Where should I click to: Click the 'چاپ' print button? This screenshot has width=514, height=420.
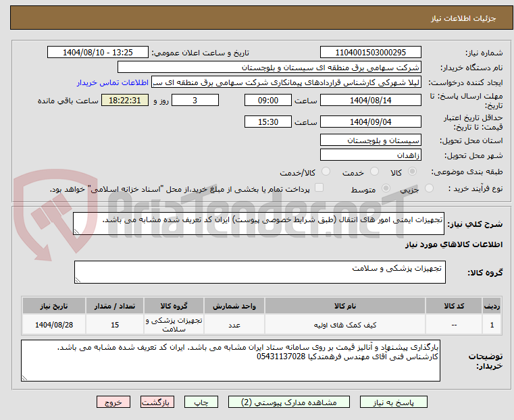click(x=201, y=402)
